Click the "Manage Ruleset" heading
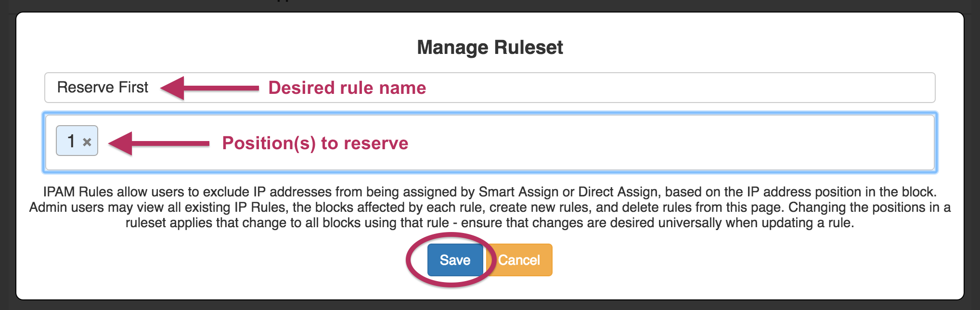The image size is (980, 310). [x=490, y=47]
